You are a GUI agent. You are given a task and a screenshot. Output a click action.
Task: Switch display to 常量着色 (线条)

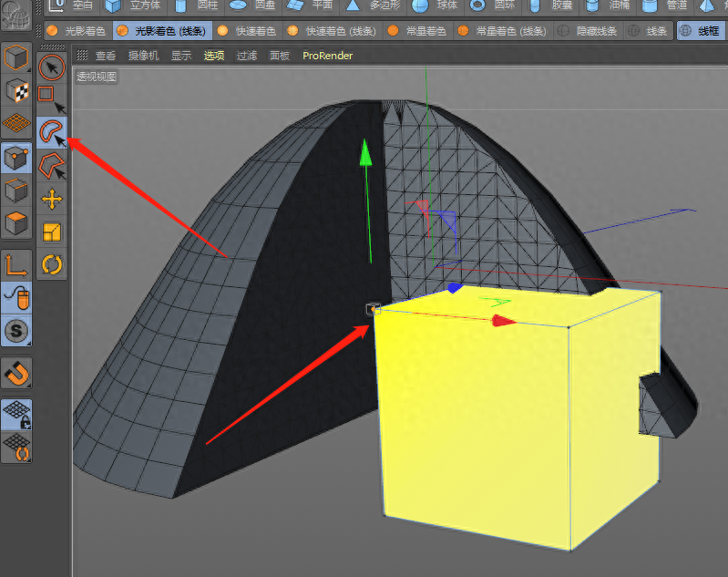(x=502, y=31)
